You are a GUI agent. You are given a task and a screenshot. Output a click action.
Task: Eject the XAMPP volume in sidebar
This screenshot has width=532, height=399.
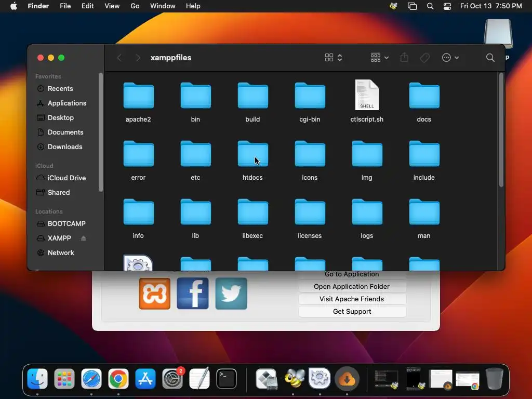coord(84,238)
